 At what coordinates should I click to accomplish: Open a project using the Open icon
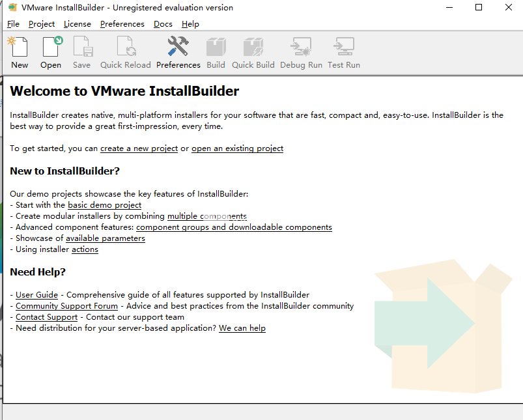point(52,47)
